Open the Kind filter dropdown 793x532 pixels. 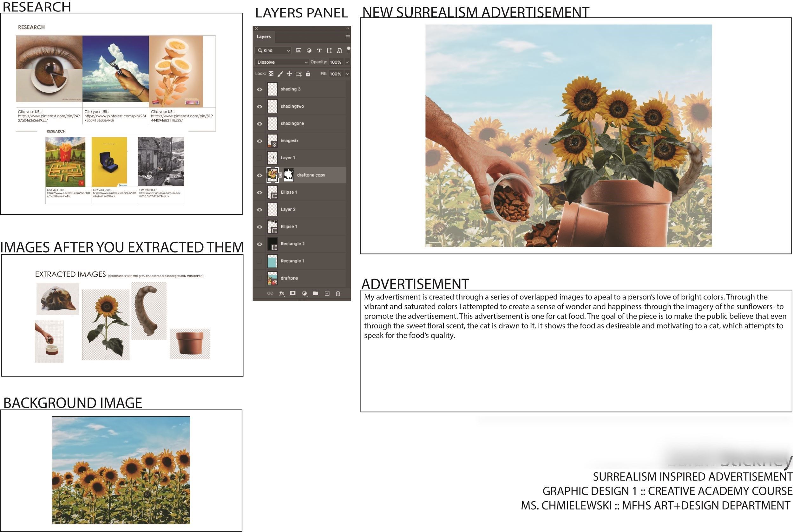coord(273,50)
